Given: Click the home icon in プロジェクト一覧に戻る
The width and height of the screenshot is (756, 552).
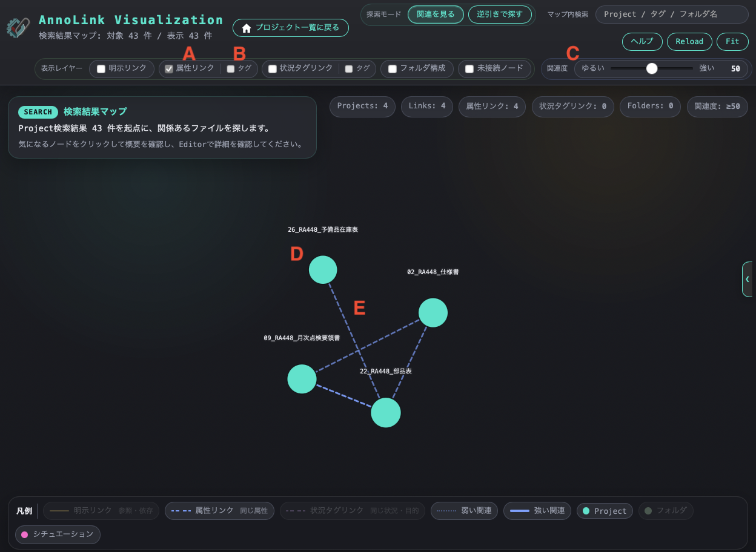Looking at the screenshot, I should 247,28.
